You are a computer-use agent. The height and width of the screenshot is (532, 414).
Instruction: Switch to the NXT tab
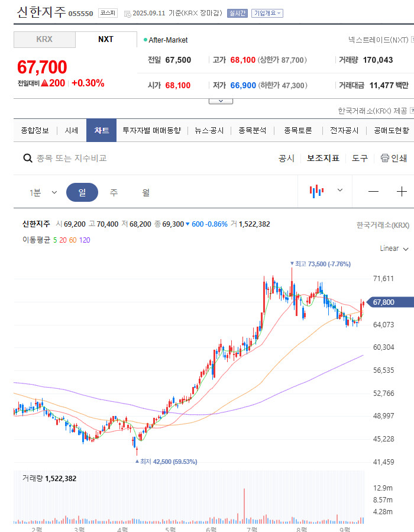(x=106, y=40)
